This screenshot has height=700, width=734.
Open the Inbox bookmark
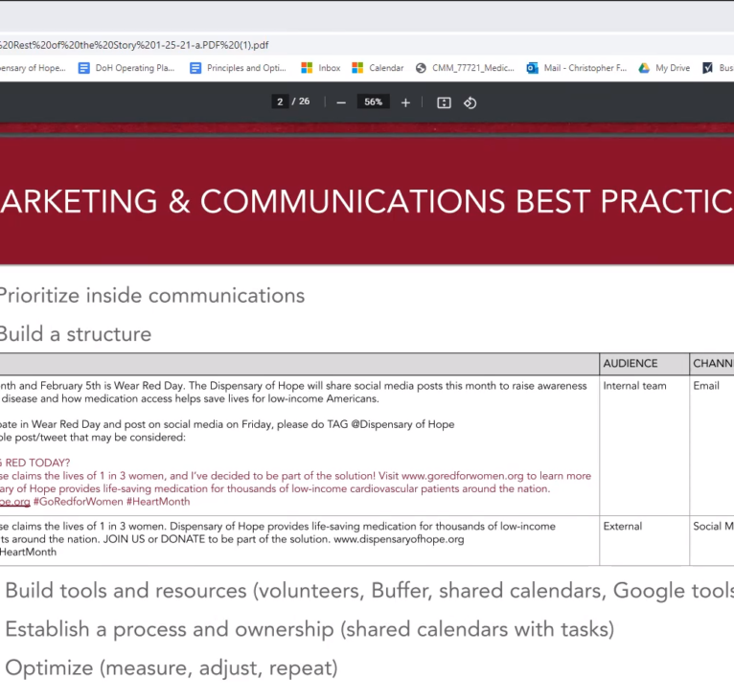(x=321, y=68)
